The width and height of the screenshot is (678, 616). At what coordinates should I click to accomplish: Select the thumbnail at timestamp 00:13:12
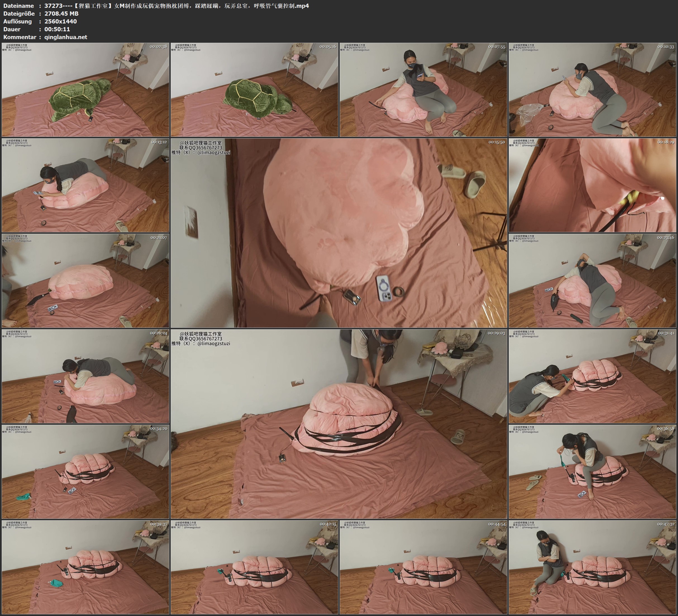pos(85,185)
